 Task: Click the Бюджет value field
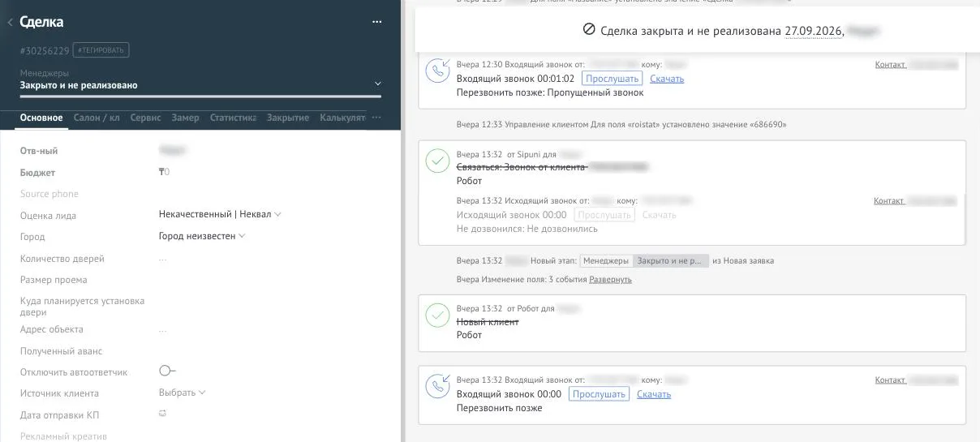165,172
